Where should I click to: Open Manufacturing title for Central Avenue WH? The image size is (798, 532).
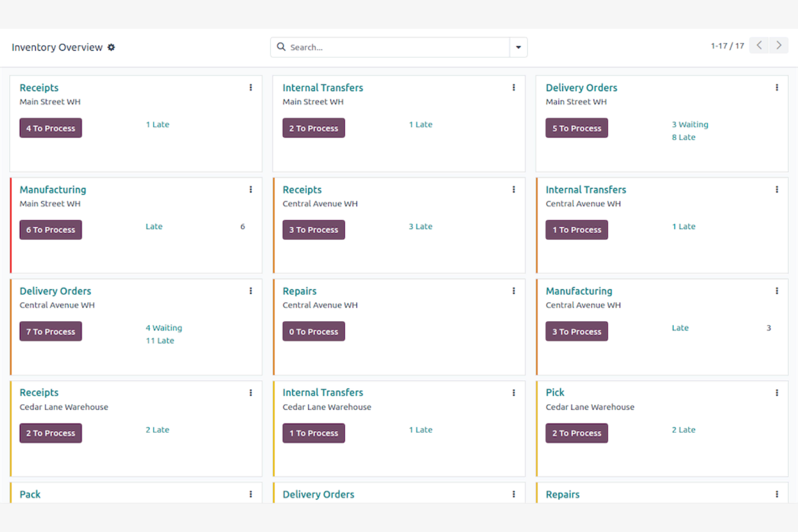click(579, 291)
